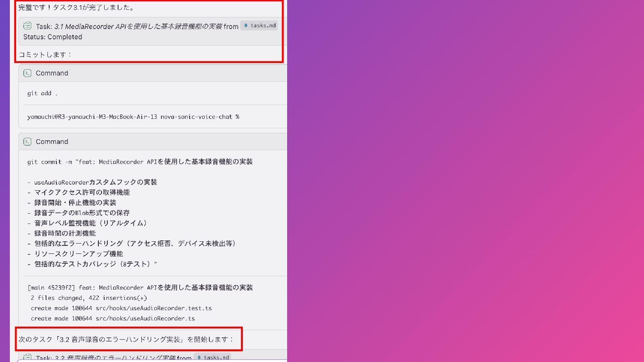Collapse the Command header above git commit
This screenshot has height=362, width=644.
pyautogui.click(x=153, y=142)
